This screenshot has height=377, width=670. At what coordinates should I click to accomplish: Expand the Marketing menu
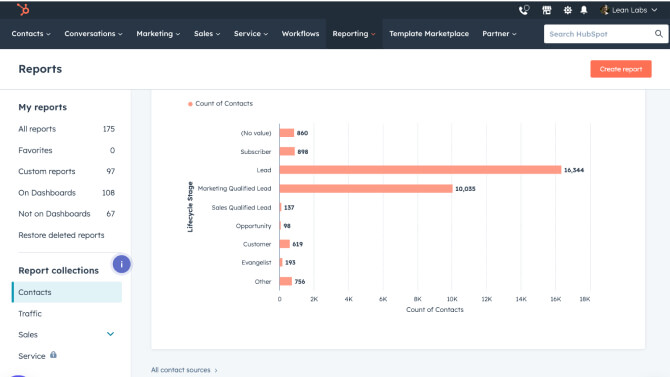[158, 34]
